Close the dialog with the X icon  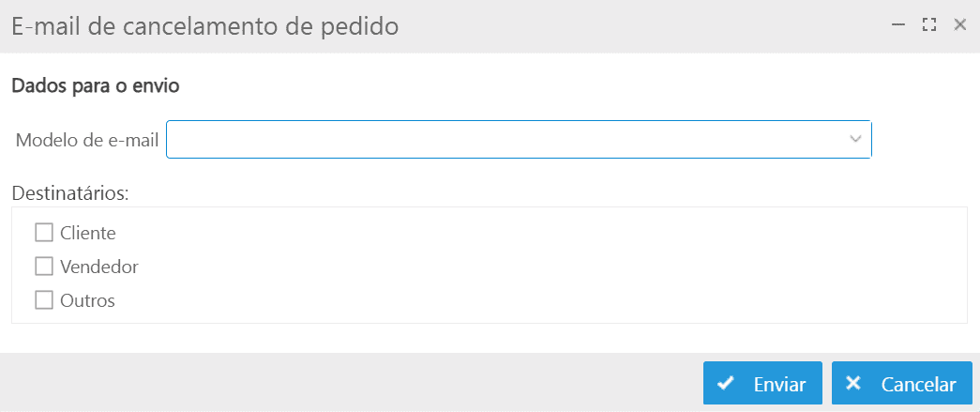point(959,25)
